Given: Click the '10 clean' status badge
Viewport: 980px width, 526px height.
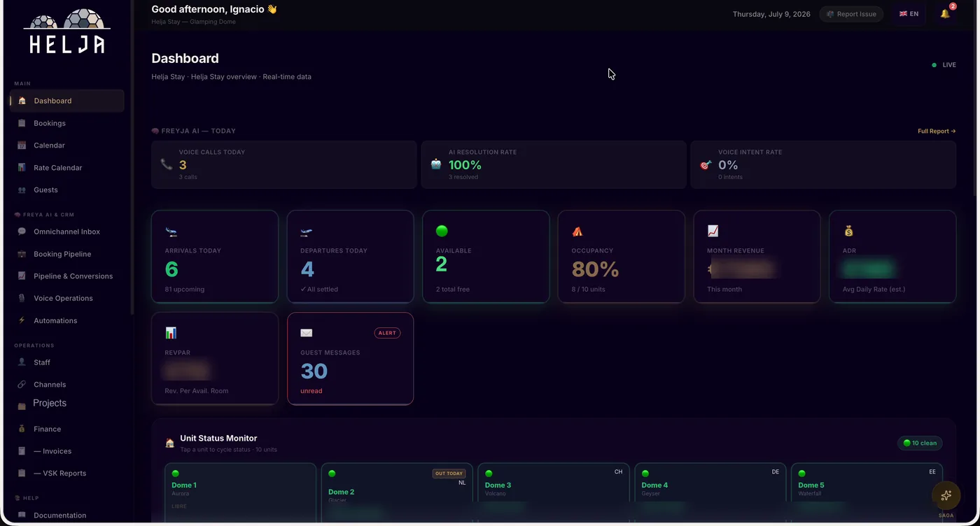Looking at the screenshot, I should (920, 443).
